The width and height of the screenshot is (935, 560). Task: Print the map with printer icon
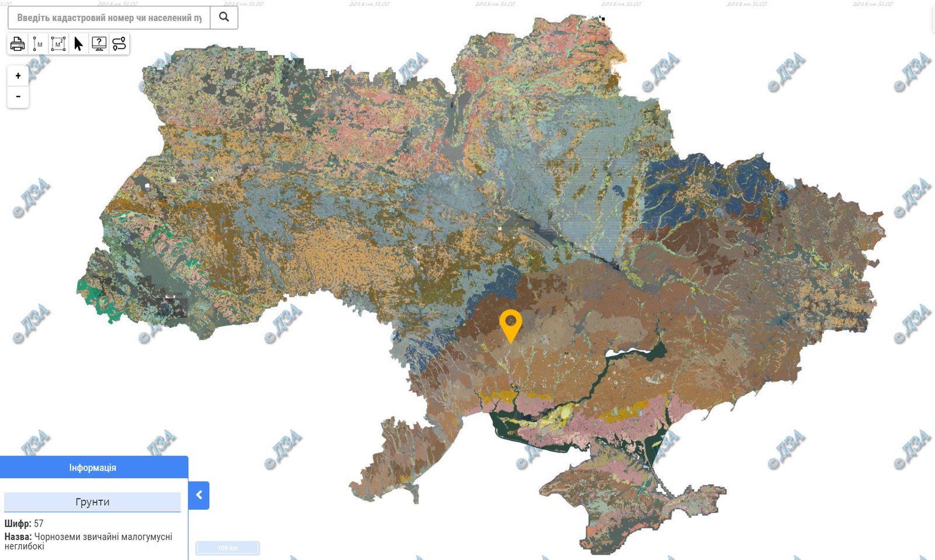(x=18, y=44)
